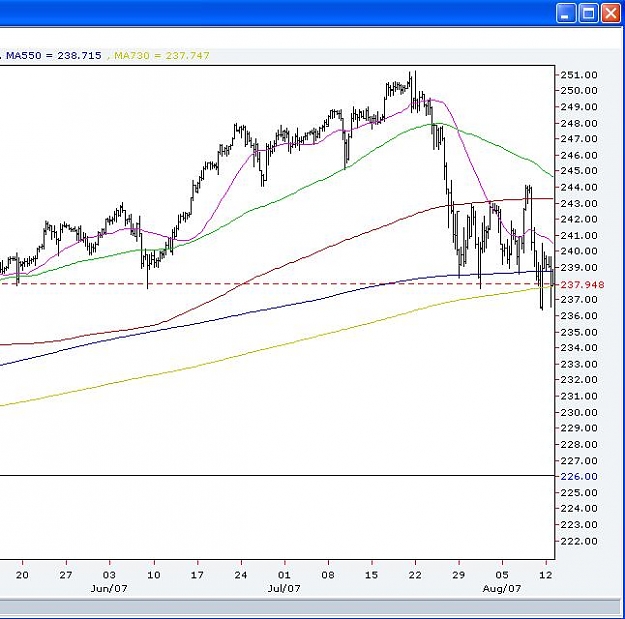
Task: Click the 230.00 price axis label
Action: coord(579,413)
